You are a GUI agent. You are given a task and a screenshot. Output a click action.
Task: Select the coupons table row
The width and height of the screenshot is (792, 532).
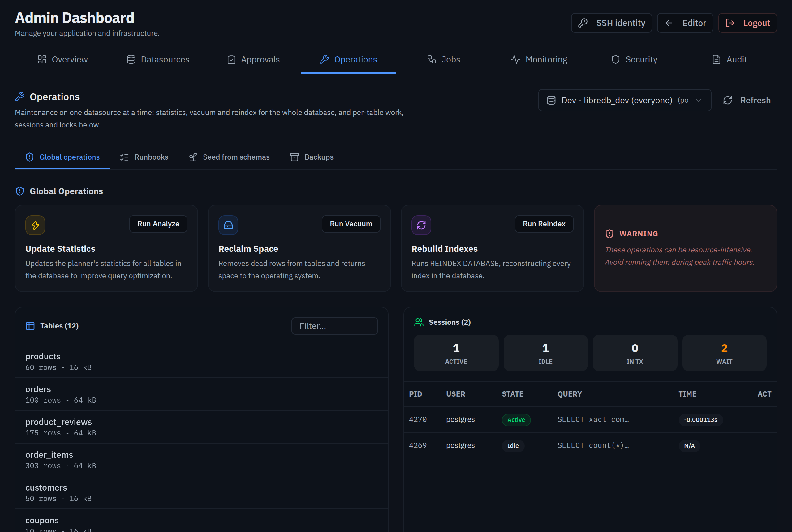(202, 521)
